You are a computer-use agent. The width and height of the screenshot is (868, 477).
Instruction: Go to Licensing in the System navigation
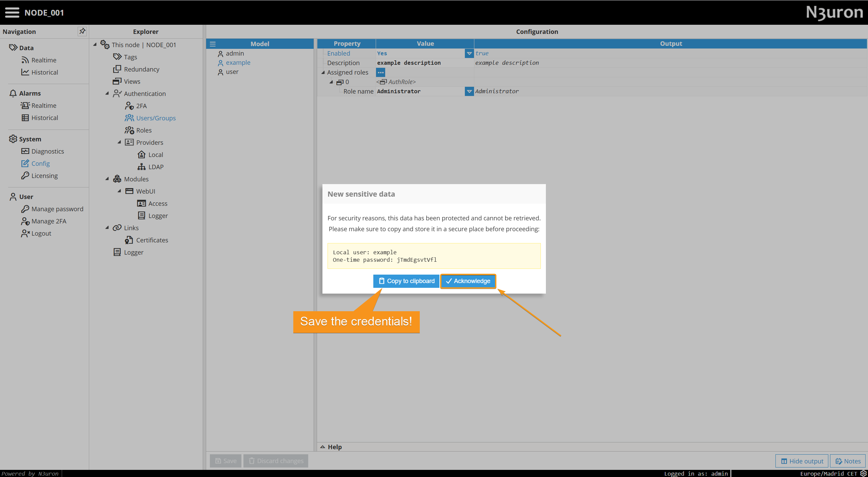tap(44, 176)
